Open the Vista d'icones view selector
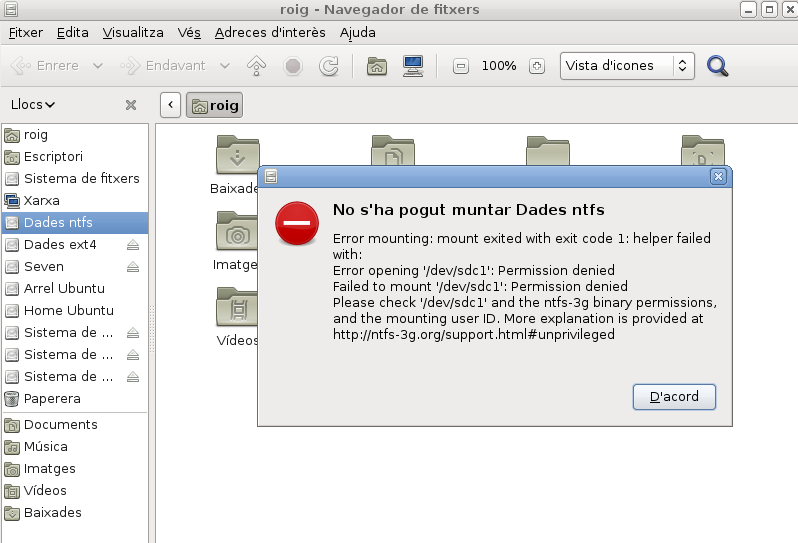Screen dimensions: 798x543 click(627, 66)
